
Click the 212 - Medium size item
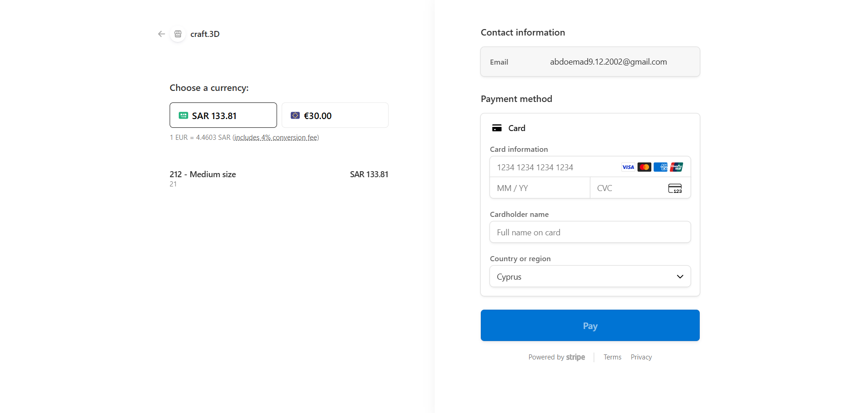coord(203,174)
